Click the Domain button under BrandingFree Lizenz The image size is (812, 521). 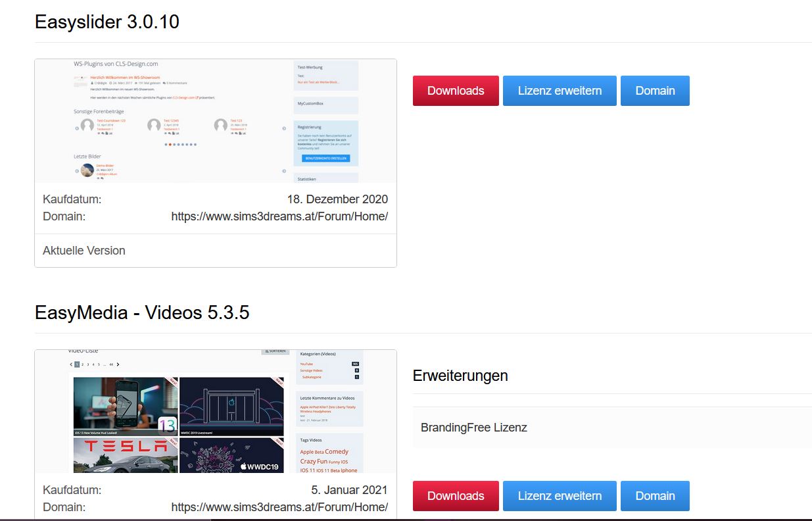[x=655, y=496]
